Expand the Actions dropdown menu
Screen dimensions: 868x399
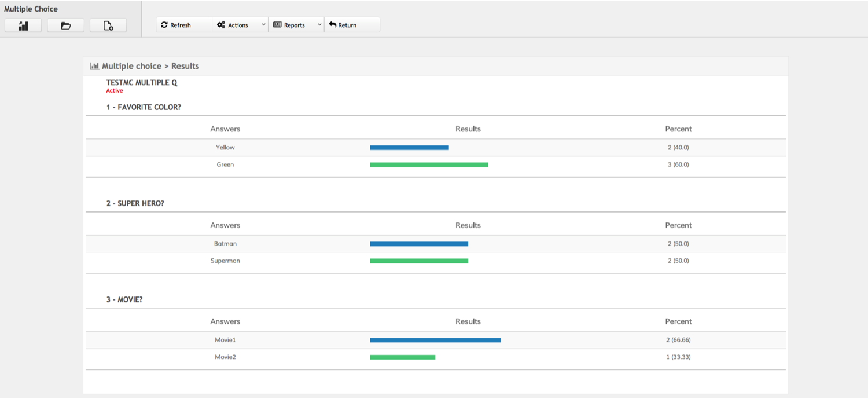pos(240,25)
